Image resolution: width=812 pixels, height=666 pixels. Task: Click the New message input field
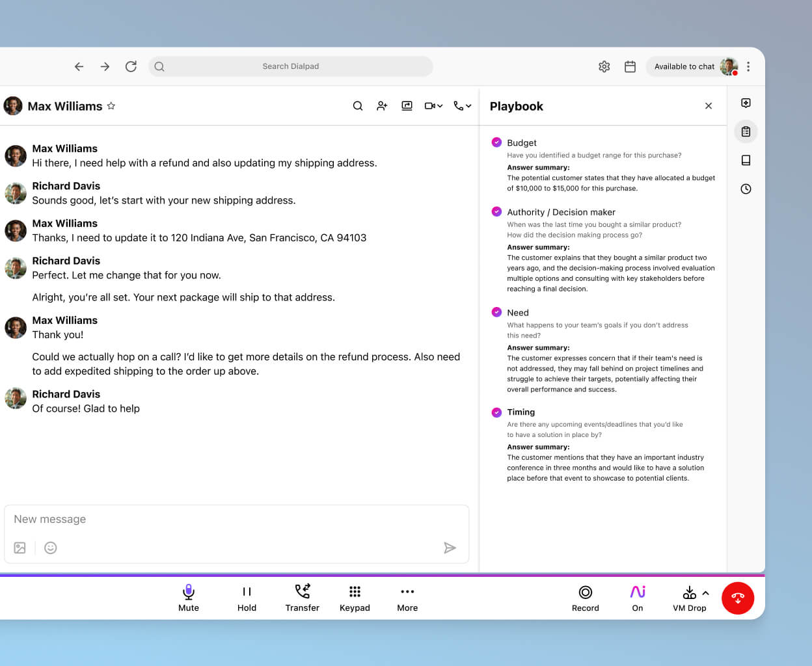195,519
